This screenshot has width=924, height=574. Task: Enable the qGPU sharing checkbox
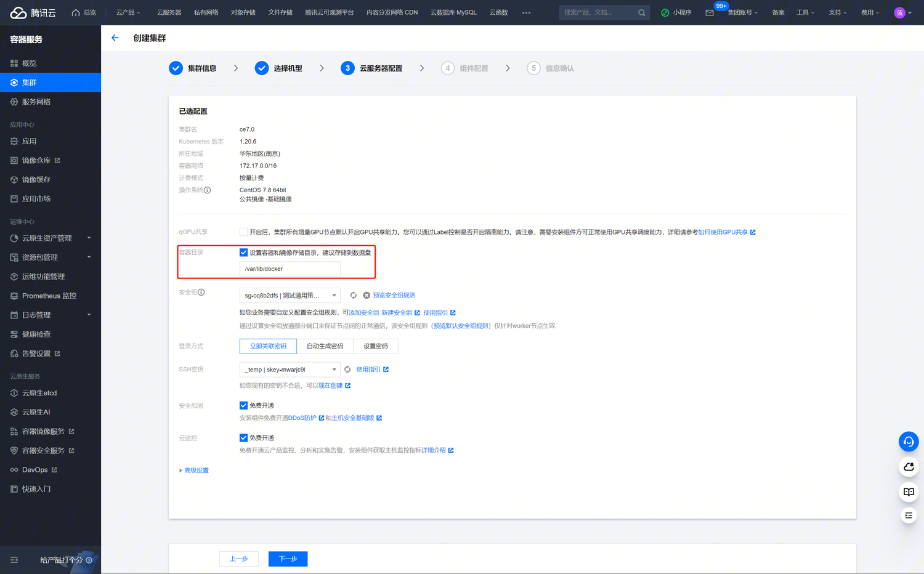[x=243, y=232]
